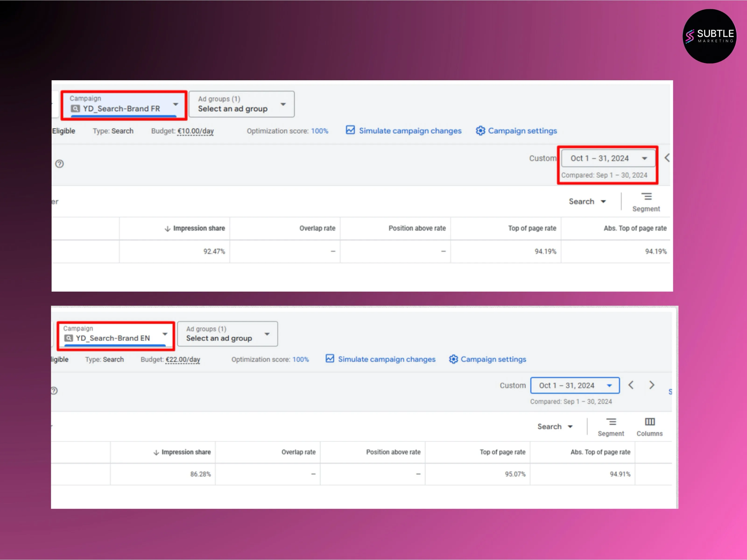747x560 pixels.
Task: Click the gear icon beside the EN Campaign settings
Action: click(x=453, y=359)
